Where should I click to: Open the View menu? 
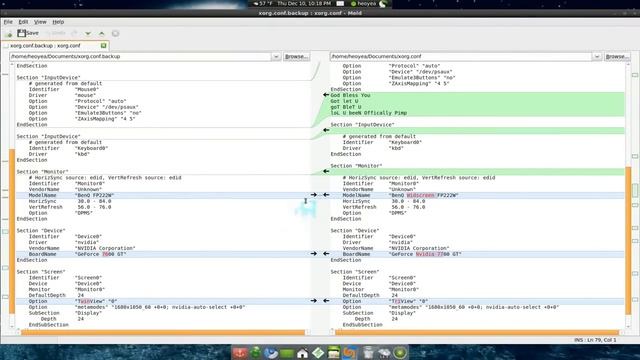click(x=40, y=22)
